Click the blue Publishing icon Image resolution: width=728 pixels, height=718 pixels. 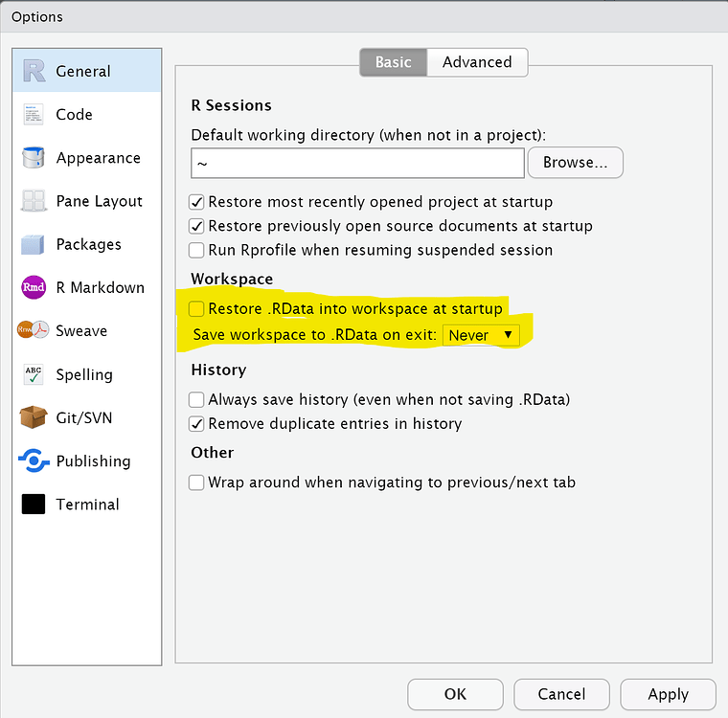pos(34,460)
